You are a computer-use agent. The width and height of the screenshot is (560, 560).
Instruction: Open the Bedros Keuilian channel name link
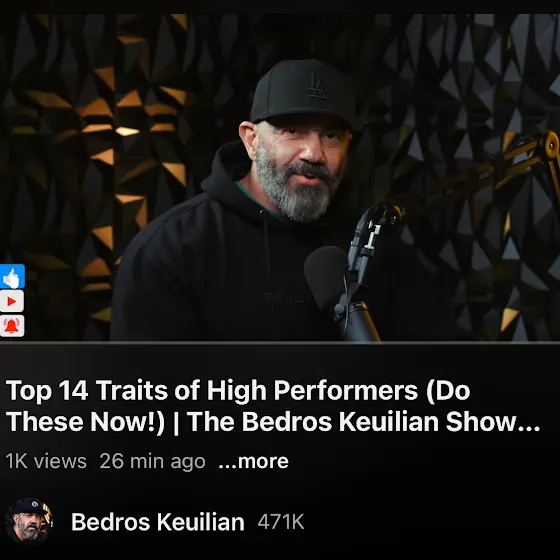(x=158, y=522)
